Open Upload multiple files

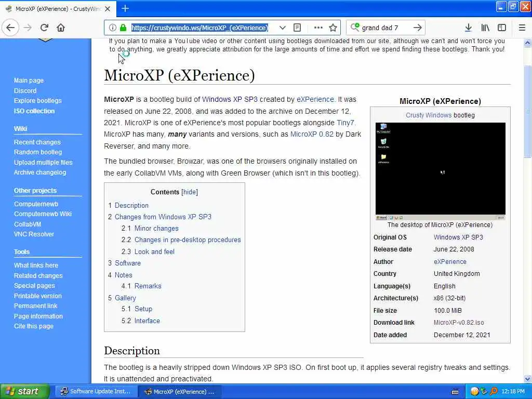point(43,162)
